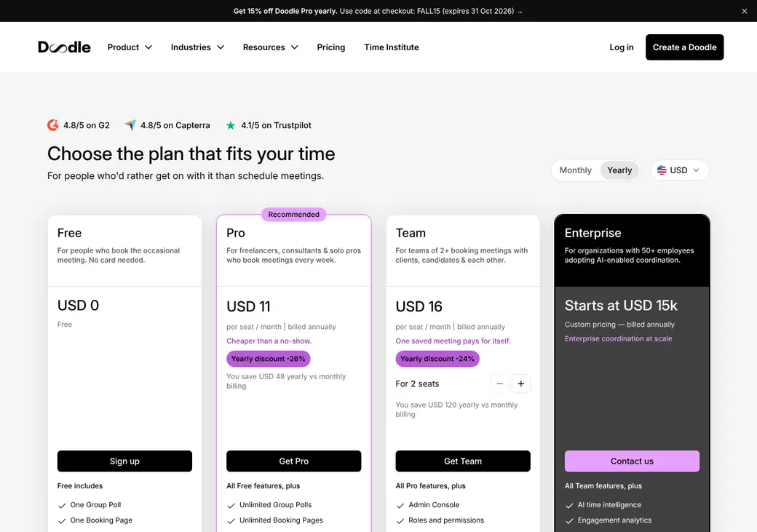The width and height of the screenshot is (757, 532).
Task: Click 'You save USD 48 yearly' text
Action: [286, 381]
